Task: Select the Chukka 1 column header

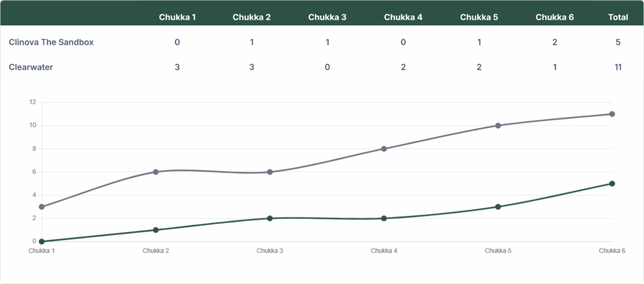Action: click(x=177, y=17)
